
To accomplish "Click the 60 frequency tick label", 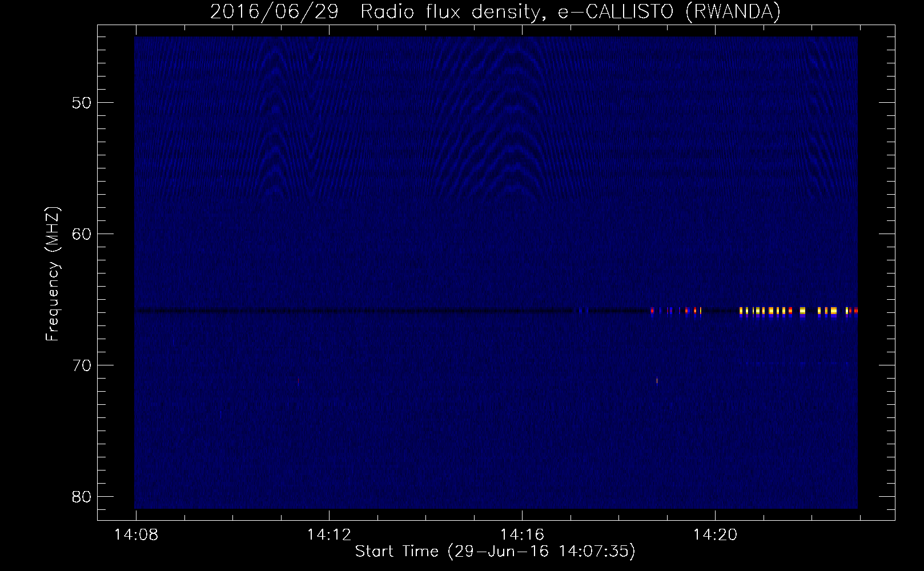I will (82, 234).
